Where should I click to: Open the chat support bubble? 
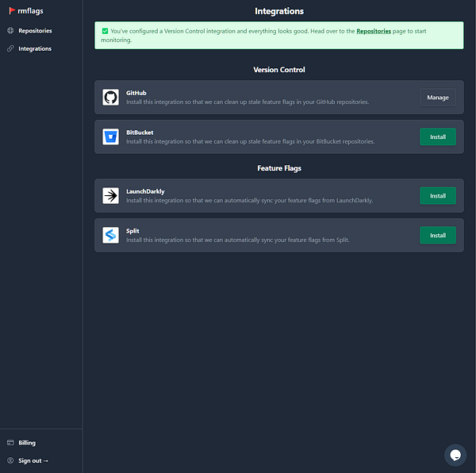455,455
